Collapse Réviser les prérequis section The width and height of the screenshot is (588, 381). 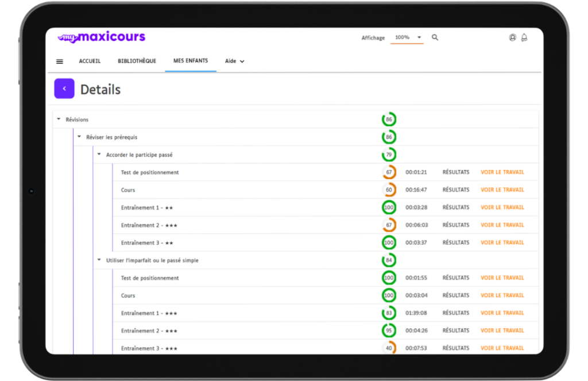coord(79,137)
